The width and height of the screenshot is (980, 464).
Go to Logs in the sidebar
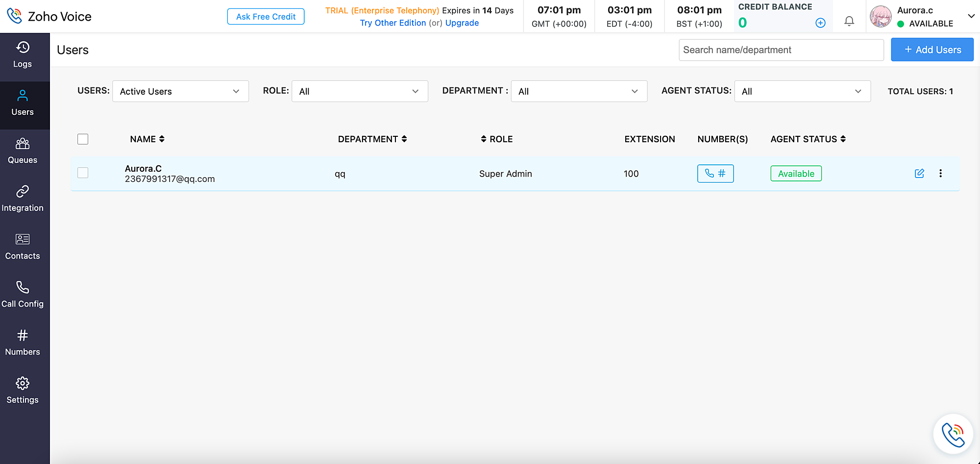(23, 55)
